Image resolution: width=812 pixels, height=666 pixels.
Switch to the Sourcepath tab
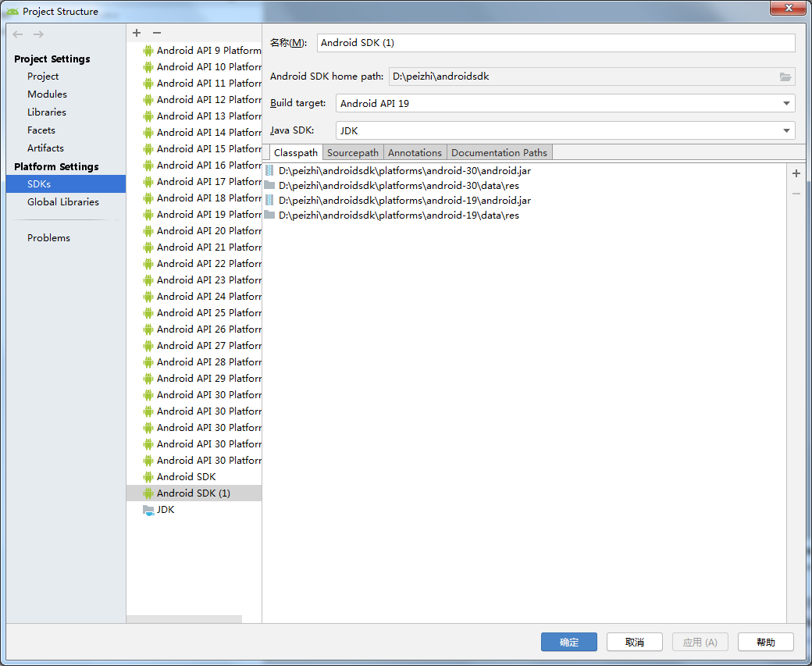pos(353,153)
